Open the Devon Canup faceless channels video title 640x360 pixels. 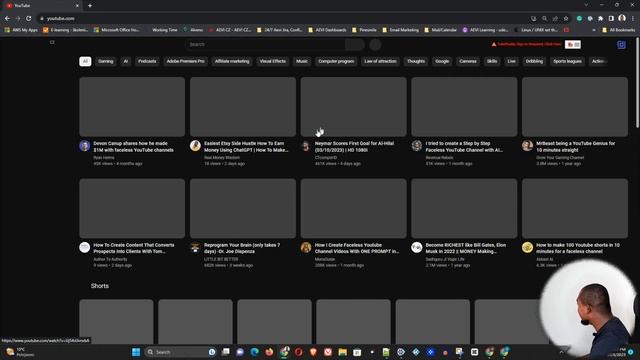pos(133,147)
